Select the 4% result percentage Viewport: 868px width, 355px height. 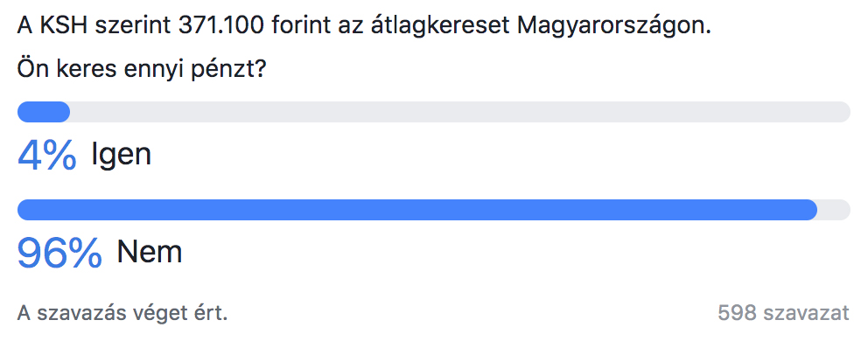click(47, 155)
